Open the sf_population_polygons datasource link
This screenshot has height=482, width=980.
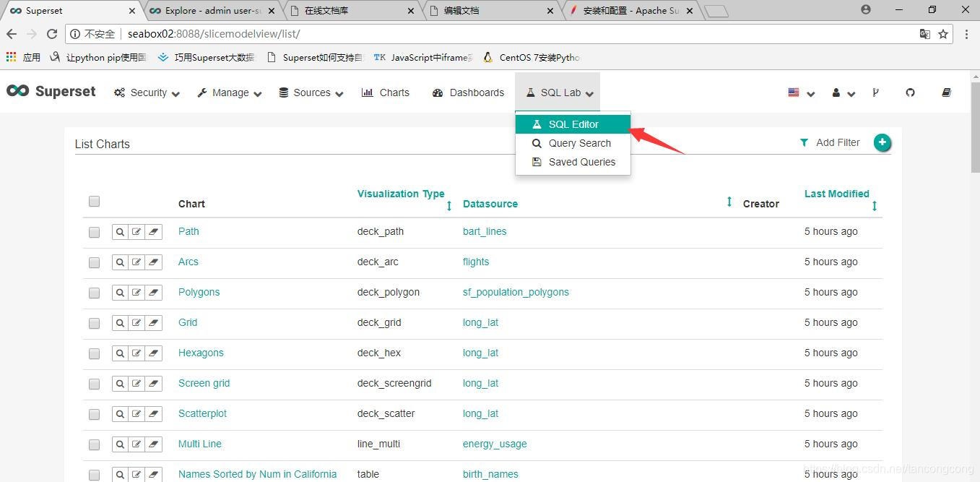(x=516, y=292)
